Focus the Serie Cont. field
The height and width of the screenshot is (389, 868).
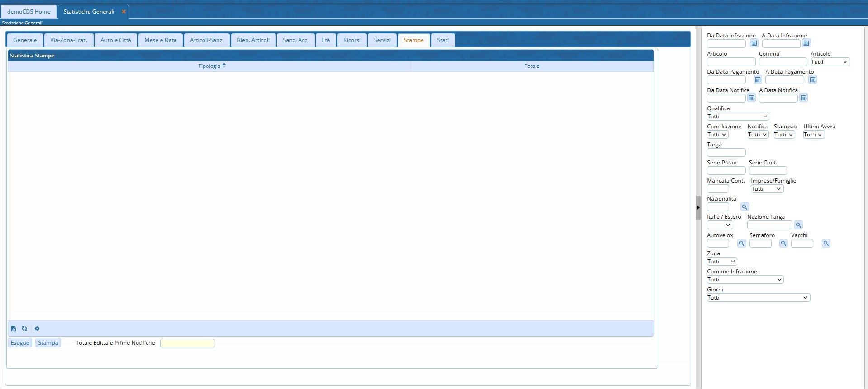pos(768,171)
